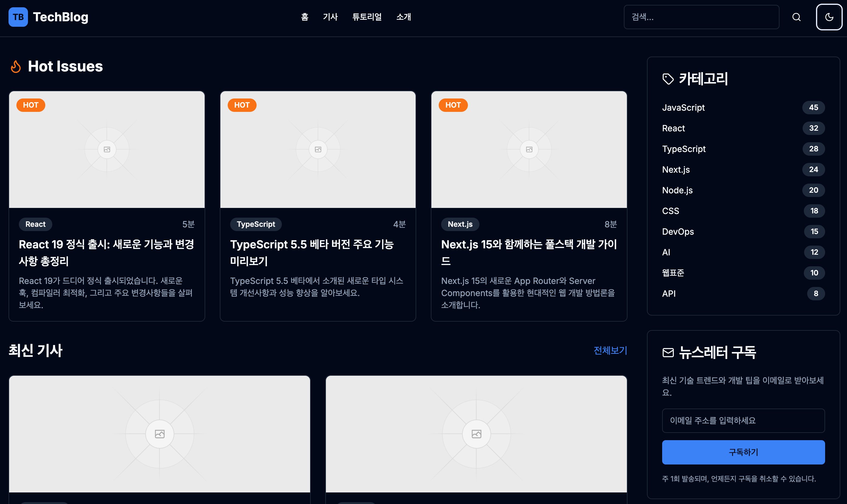Focus the 검색 search input field

pos(701,17)
